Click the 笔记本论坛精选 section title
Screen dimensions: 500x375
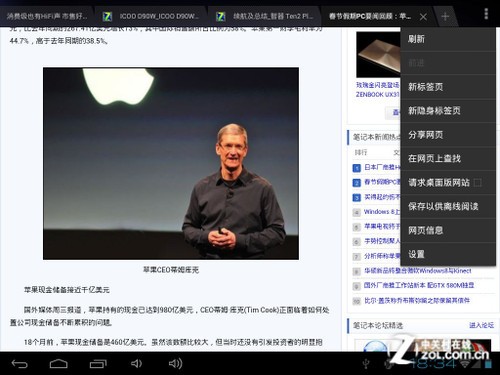coord(378,325)
